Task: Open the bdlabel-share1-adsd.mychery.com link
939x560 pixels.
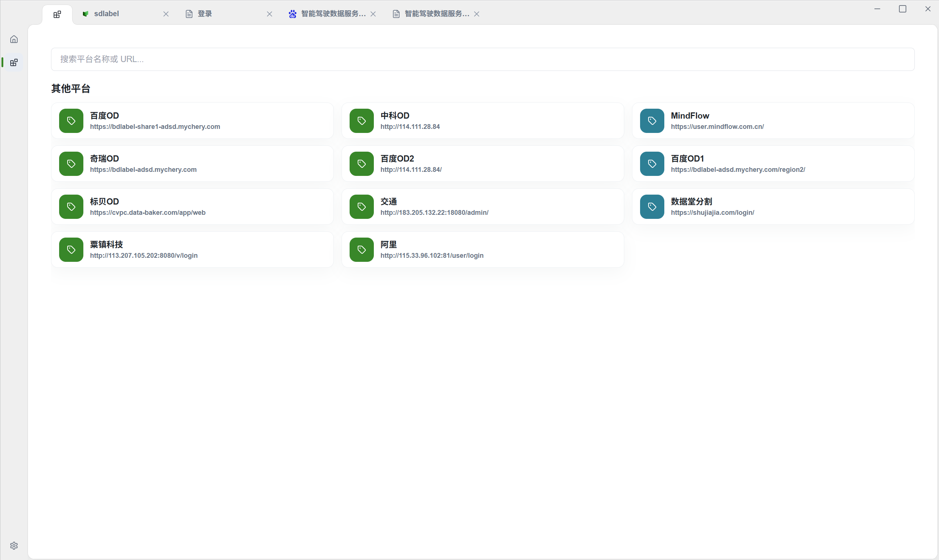Action: (x=155, y=127)
